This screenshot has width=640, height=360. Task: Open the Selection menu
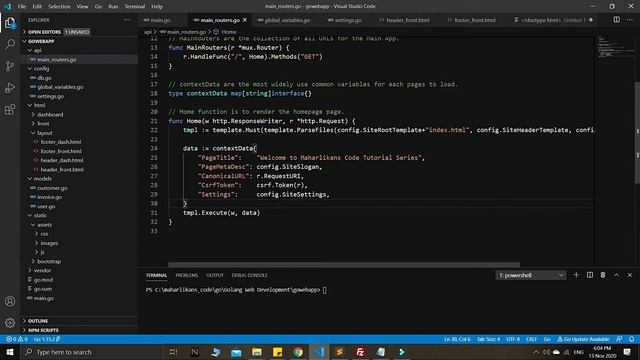coord(59,6)
